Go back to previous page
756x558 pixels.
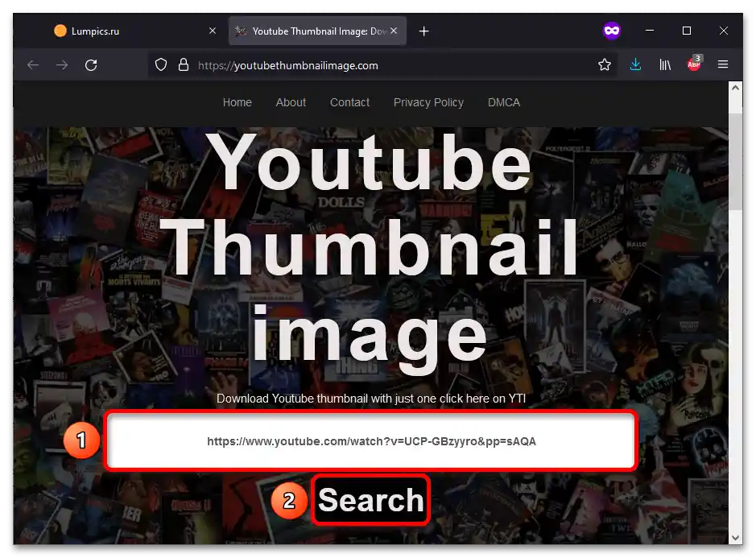[x=33, y=64]
